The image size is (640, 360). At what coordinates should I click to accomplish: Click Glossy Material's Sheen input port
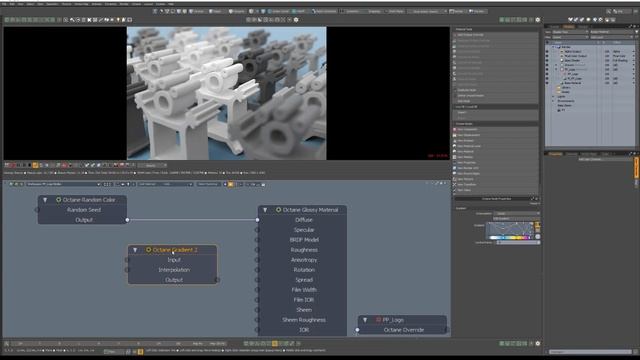pos(257,310)
